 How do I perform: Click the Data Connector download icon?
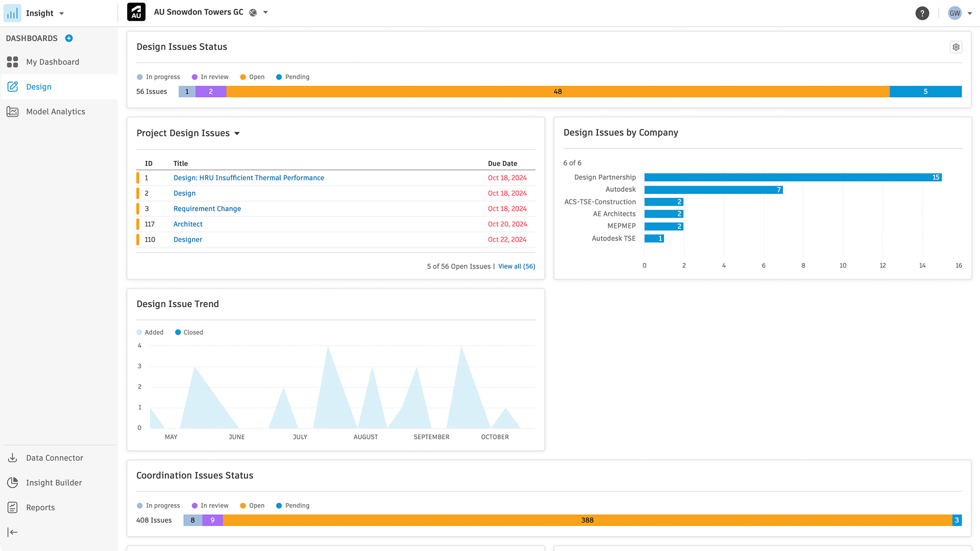(x=13, y=458)
